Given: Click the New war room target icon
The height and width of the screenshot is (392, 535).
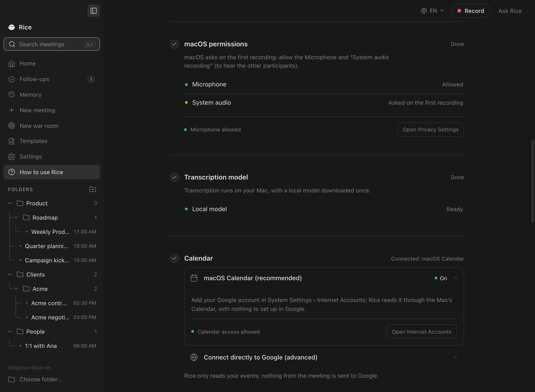Looking at the screenshot, I should 12,126.
